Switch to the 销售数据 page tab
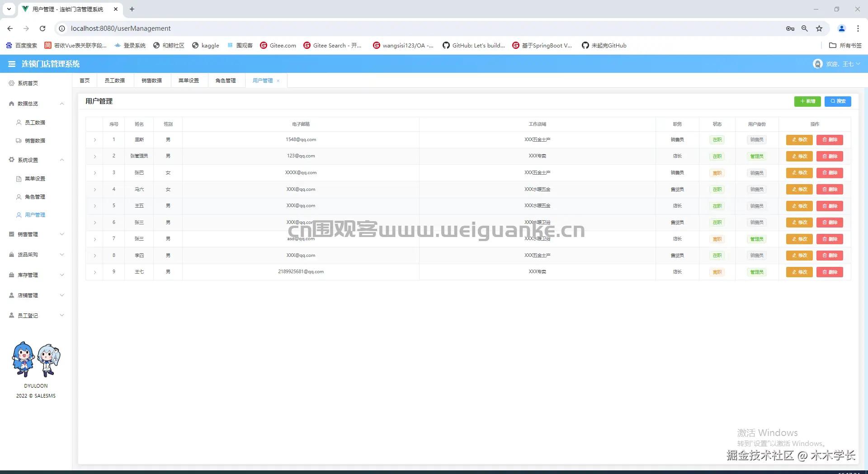Screen dimensions: 868x474 click(x=152, y=81)
